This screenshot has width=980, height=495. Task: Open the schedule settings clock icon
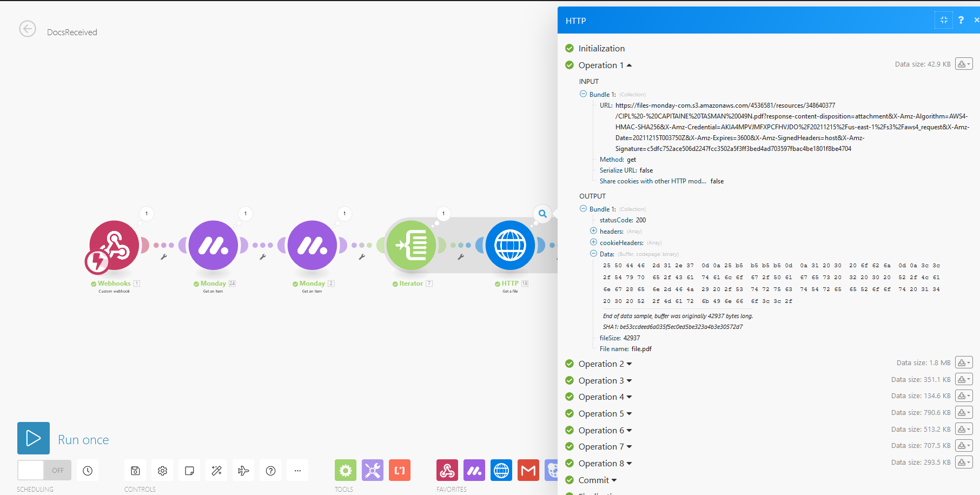coord(88,471)
